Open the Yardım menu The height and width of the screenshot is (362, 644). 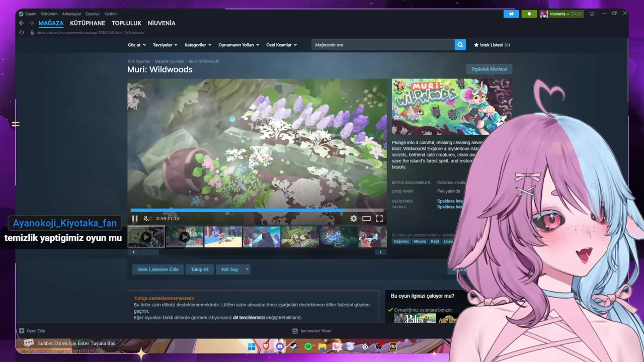110,14
